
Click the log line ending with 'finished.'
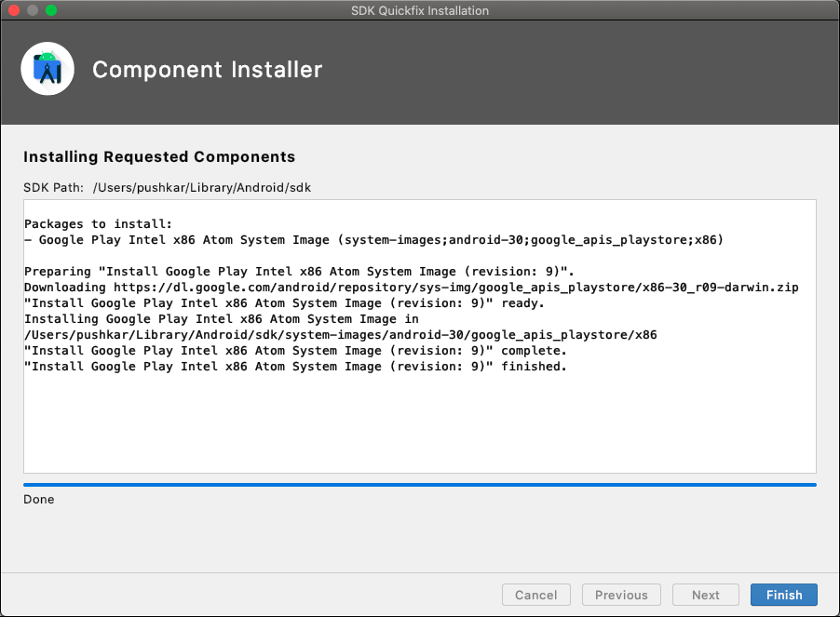pos(296,367)
